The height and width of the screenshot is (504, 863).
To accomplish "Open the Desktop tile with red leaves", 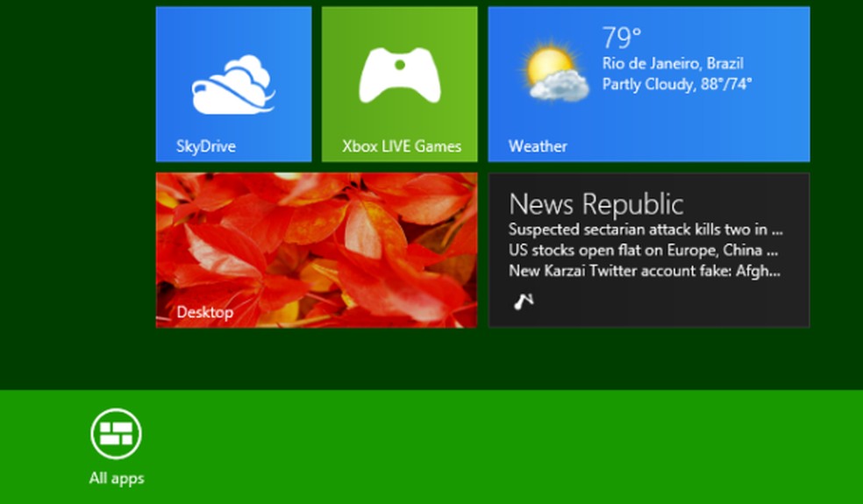I will pyautogui.click(x=317, y=251).
